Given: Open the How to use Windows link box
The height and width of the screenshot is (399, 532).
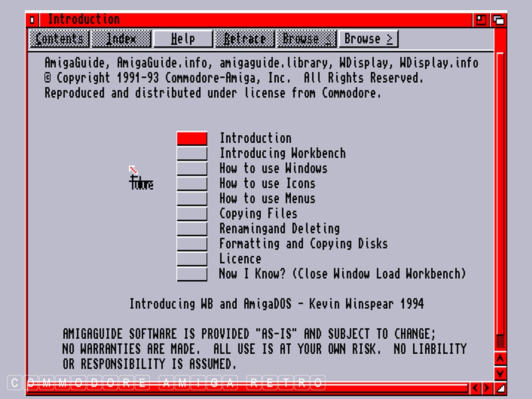Looking at the screenshot, I should (x=192, y=168).
